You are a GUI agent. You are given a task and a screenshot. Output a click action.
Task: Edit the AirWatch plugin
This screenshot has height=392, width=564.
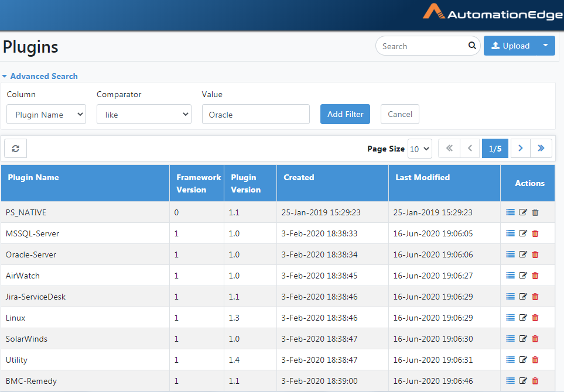[523, 276]
